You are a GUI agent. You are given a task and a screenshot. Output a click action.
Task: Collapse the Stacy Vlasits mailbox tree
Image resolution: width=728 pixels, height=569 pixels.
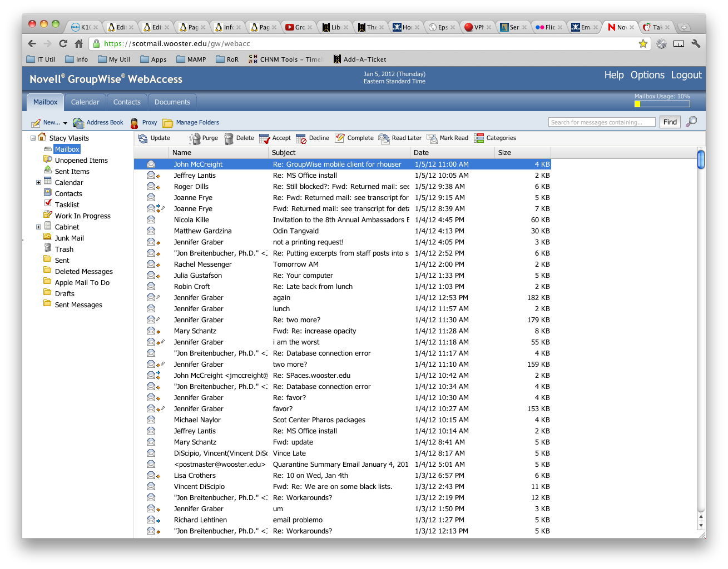32,138
